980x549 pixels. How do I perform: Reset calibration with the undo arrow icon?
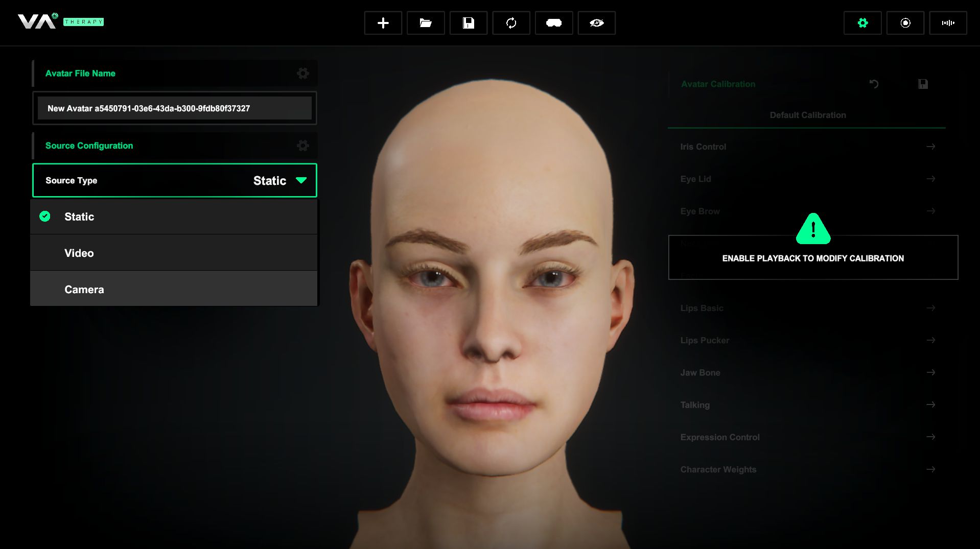click(874, 84)
